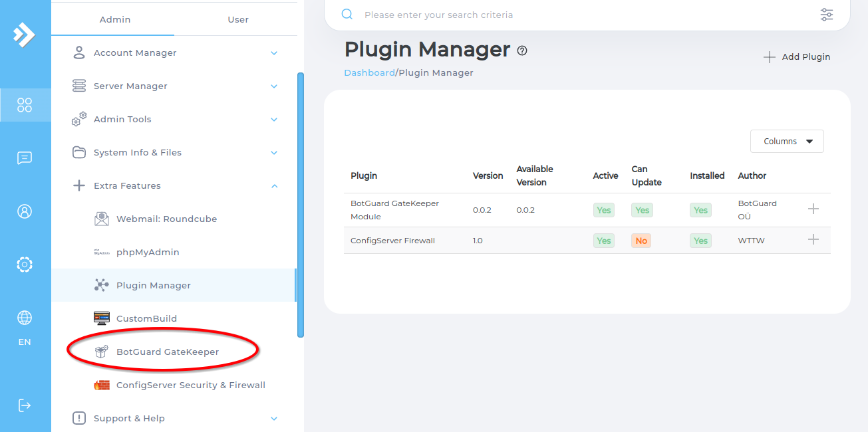This screenshot has height=432, width=868.
Task: Open the Columns dropdown
Action: point(787,141)
